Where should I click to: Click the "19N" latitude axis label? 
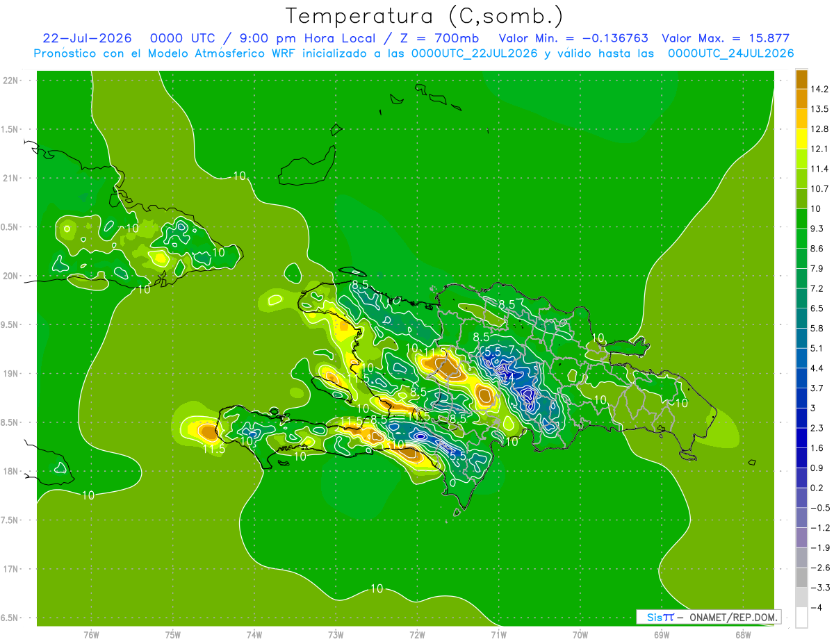pos(10,374)
